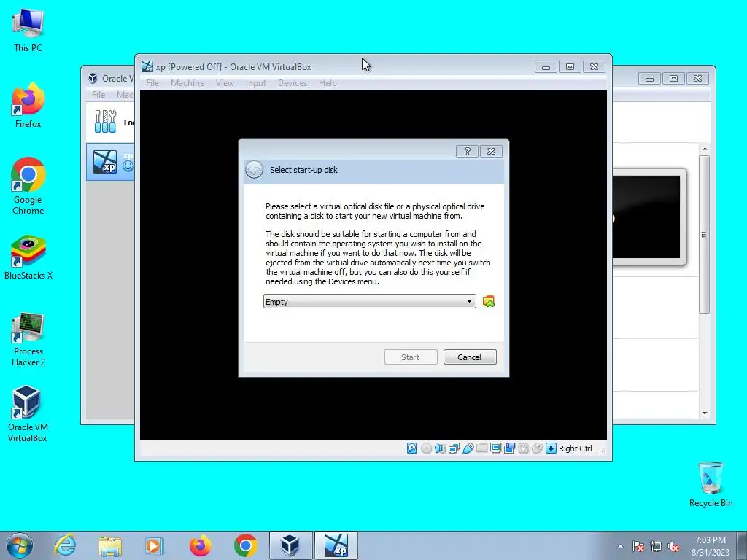Open the Google Chrome desktop shortcut
Image resolution: width=747 pixels, height=560 pixels.
coord(28,186)
